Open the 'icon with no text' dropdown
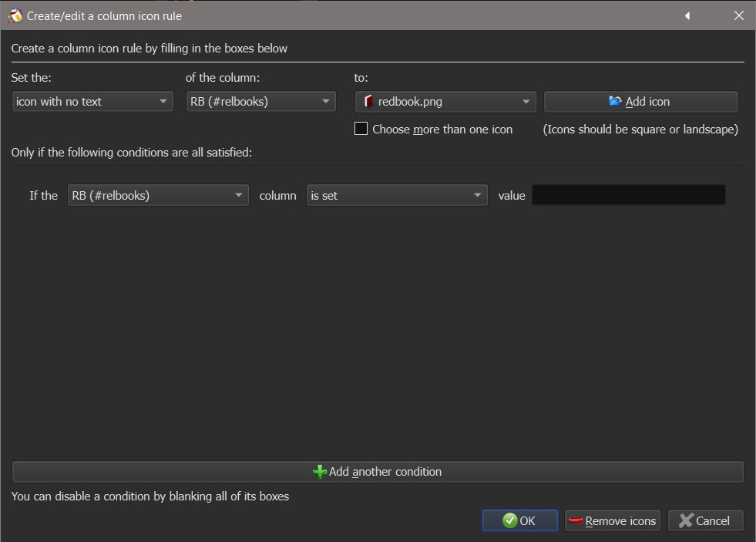Image resolution: width=756 pixels, height=542 pixels. pos(92,101)
